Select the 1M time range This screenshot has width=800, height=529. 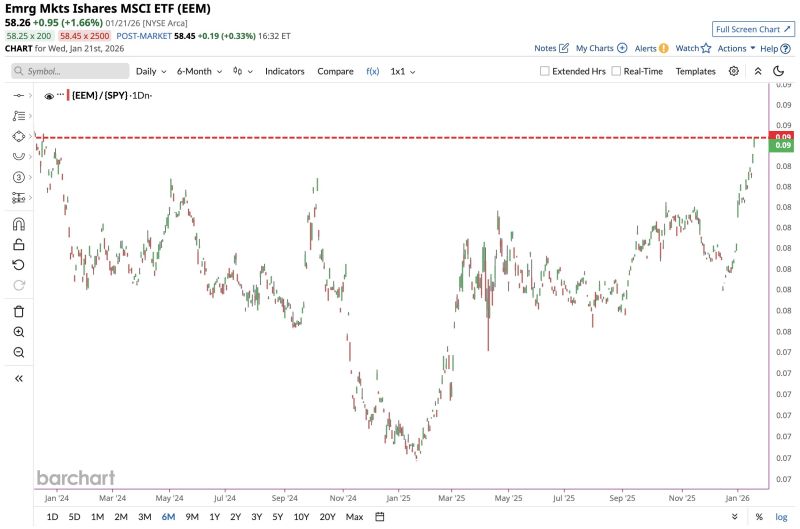(97, 517)
